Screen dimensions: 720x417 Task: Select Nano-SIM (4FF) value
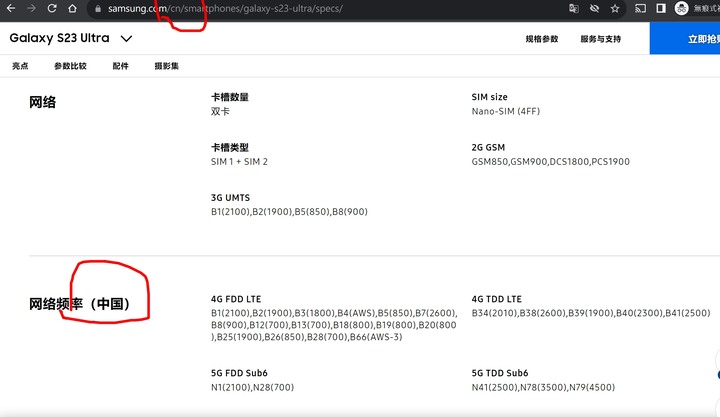coord(506,111)
